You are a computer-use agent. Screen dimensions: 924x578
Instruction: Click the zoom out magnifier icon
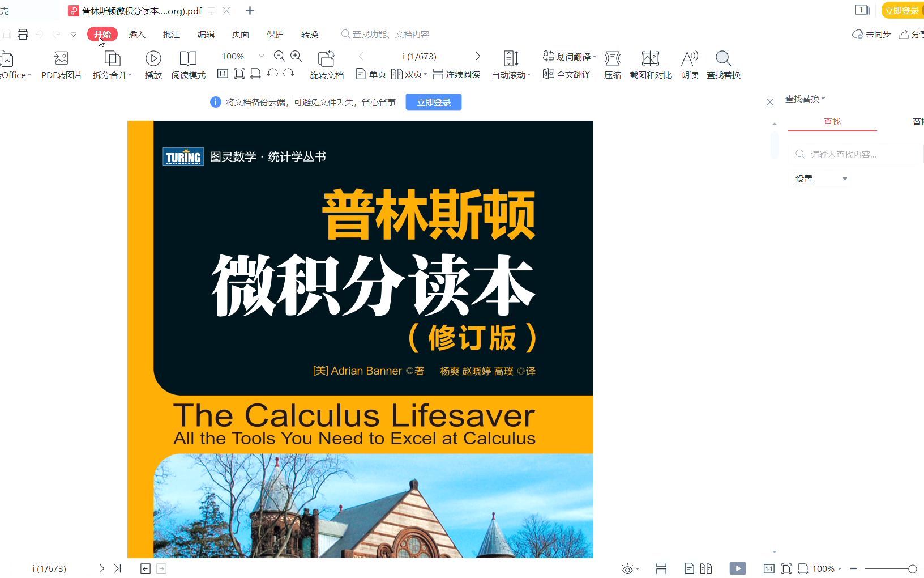(279, 56)
